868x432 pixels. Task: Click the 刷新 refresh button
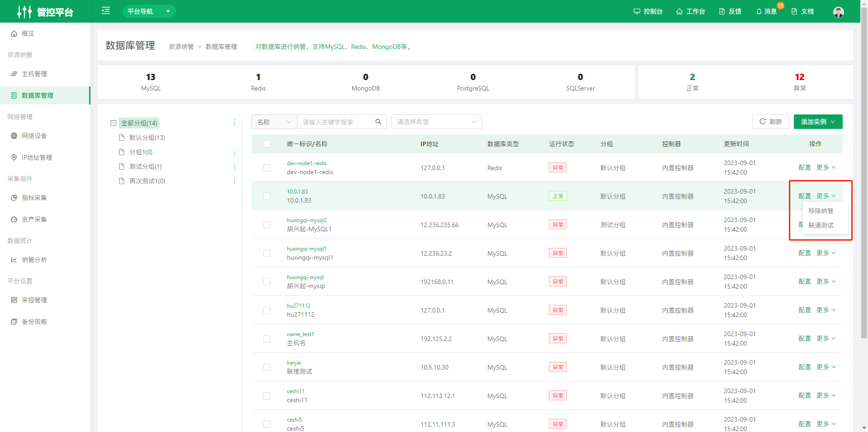[770, 122]
